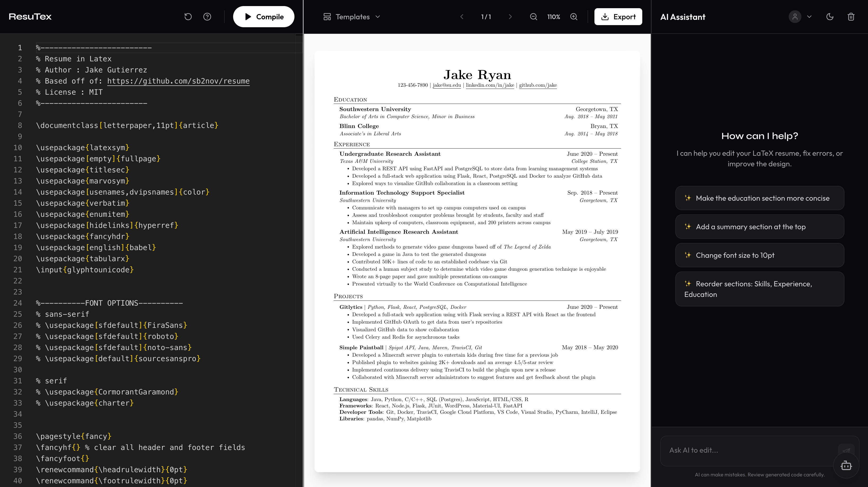Select 'Change font size to 10pt' suggestion
This screenshot has width=868, height=487.
click(760, 255)
